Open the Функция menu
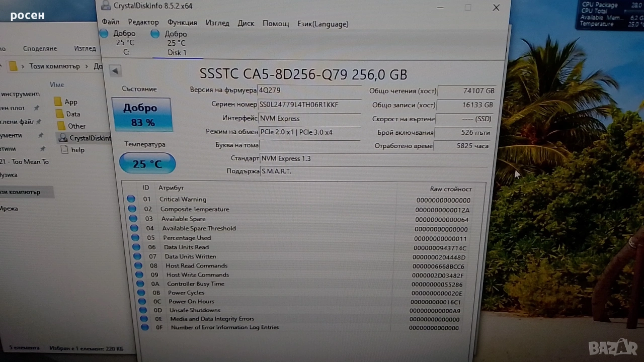644x362 pixels. [182, 23]
